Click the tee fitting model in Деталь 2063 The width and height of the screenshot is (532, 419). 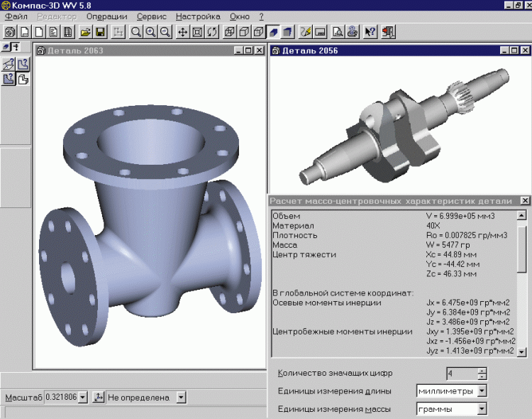pos(151,224)
